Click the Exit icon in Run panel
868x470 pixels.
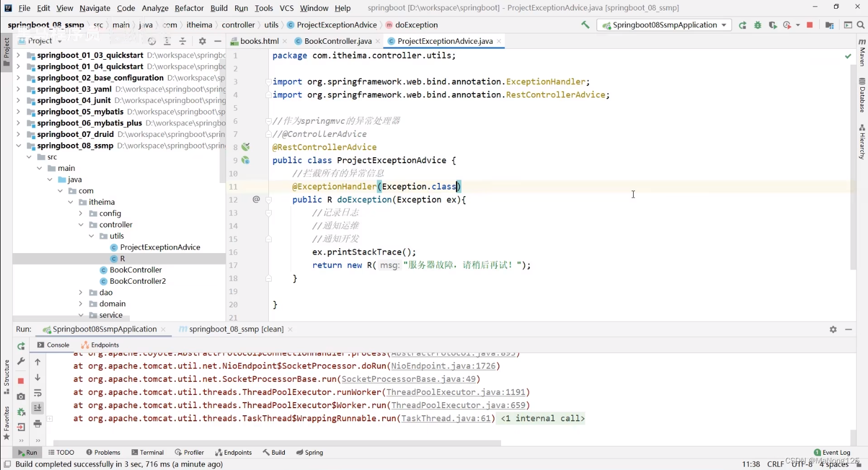(21, 427)
